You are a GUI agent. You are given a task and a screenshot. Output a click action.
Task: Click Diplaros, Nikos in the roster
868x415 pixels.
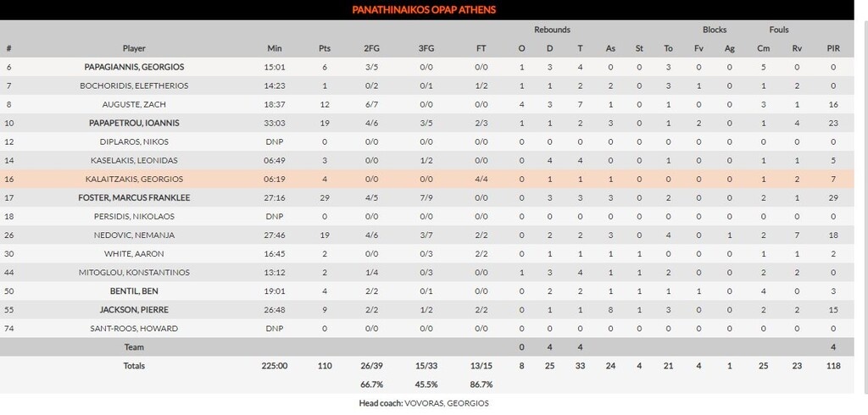[134, 141]
